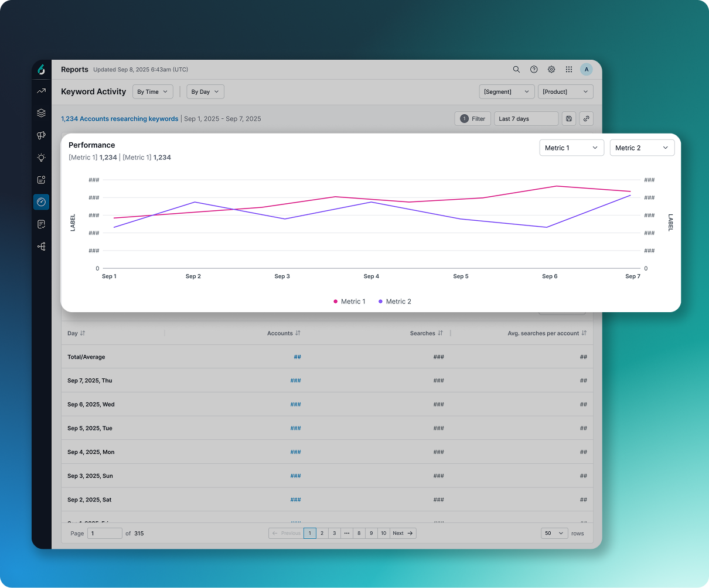Image resolution: width=709 pixels, height=588 pixels.
Task: Click Accounts value in Sep 4, 2025 row
Action: coord(296,452)
